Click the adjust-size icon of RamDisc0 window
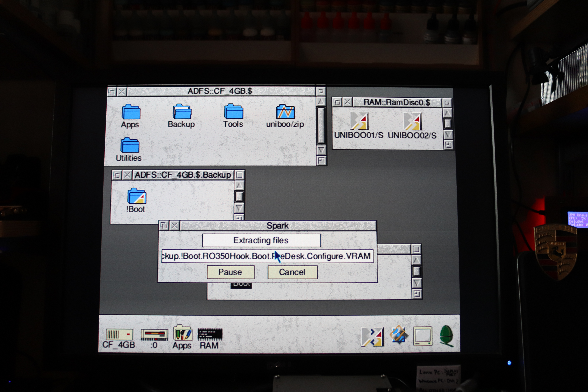This screenshot has height=392, width=588. click(x=449, y=145)
